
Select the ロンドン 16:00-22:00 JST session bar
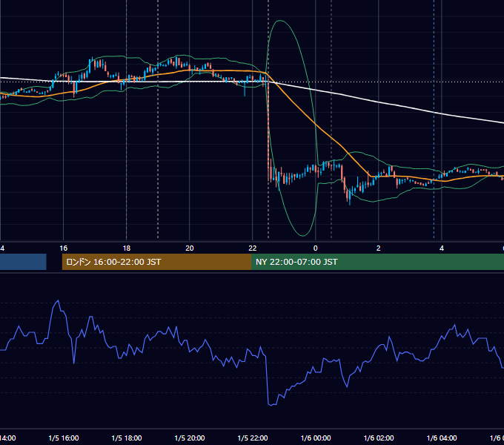coord(156,262)
